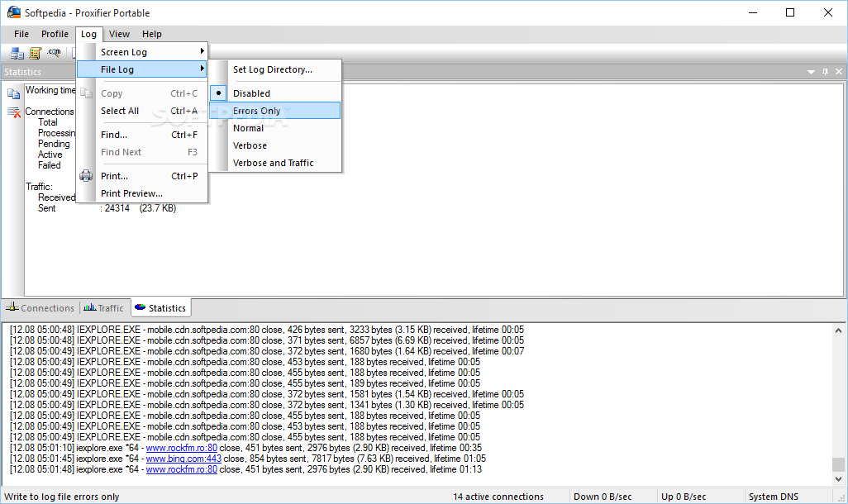Image resolution: width=848 pixels, height=504 pixels.
Task: Click log line with 3233 bytes received
Action: click(x=267, y=330)
